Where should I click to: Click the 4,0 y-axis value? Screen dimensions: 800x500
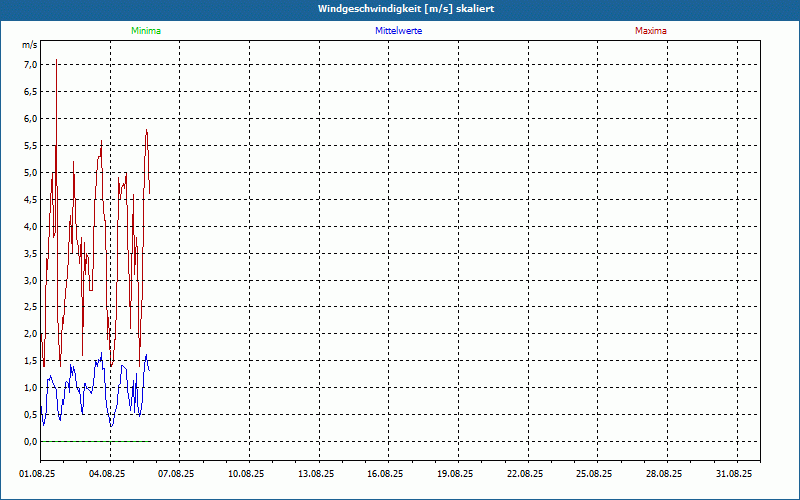(x=30, y=227)
